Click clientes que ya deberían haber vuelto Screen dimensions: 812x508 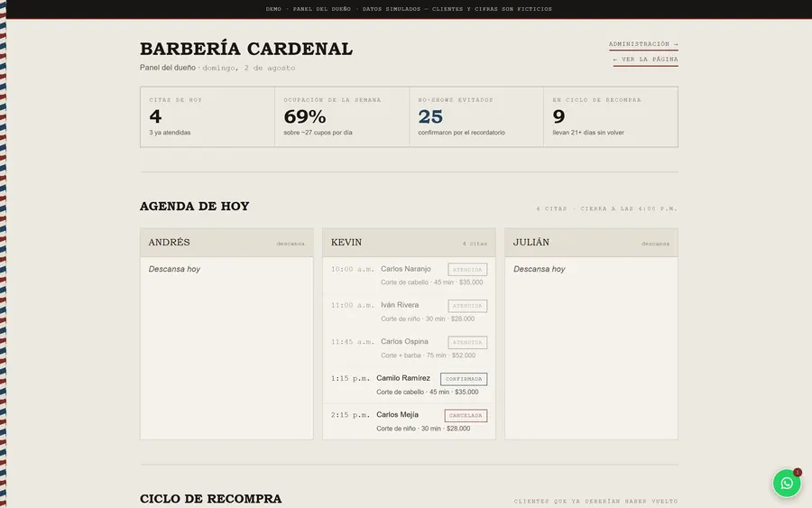(595, 502)
